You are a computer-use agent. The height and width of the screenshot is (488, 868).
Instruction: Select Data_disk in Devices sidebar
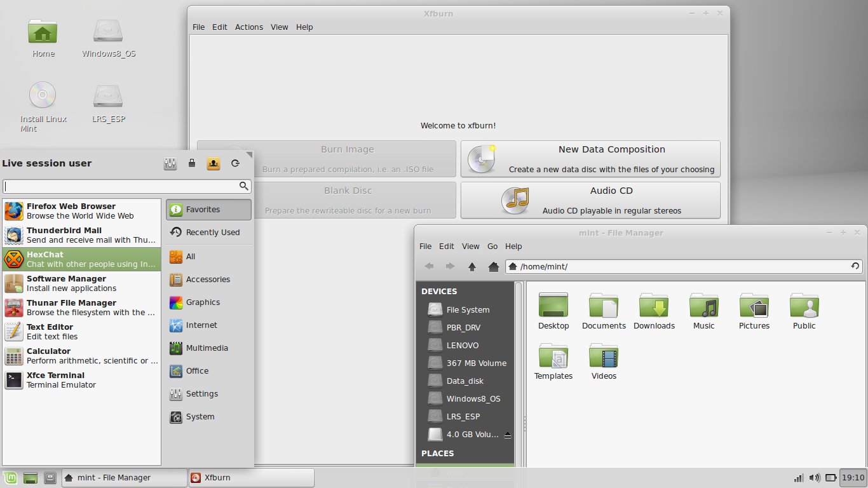click(465, 381)
